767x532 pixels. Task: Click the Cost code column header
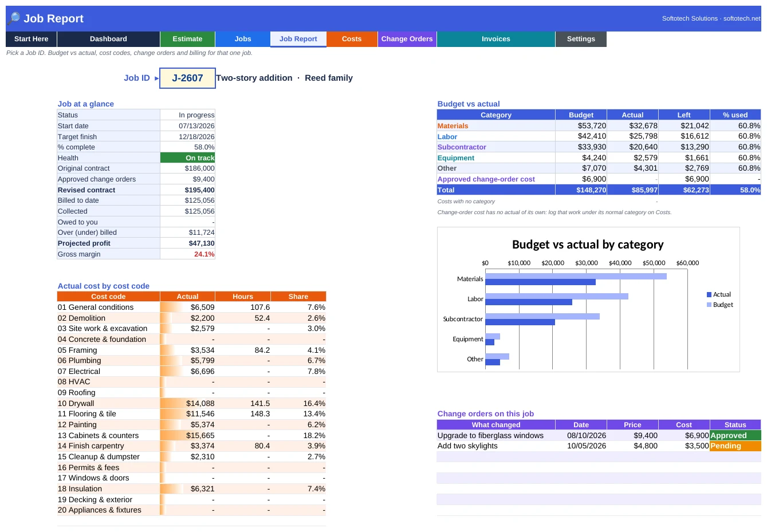tap(108, 297)
